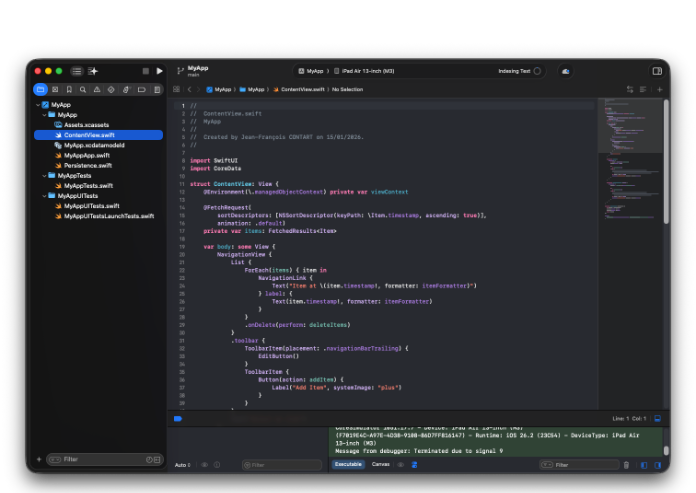The height and width of the screenshot is (493, 696).
Task: Click ContentView.swift in jump bar
Action: coord(299,89)
